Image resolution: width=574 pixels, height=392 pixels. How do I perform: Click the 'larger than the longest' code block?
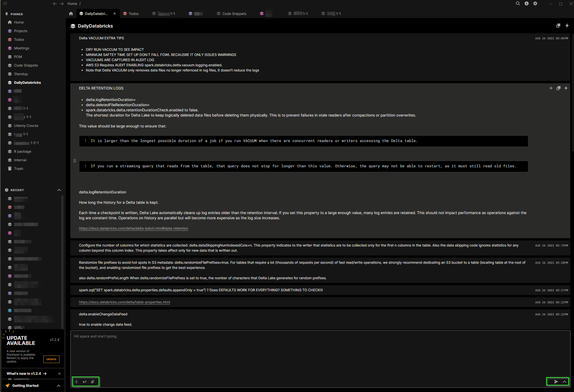(x=303, y=141)
